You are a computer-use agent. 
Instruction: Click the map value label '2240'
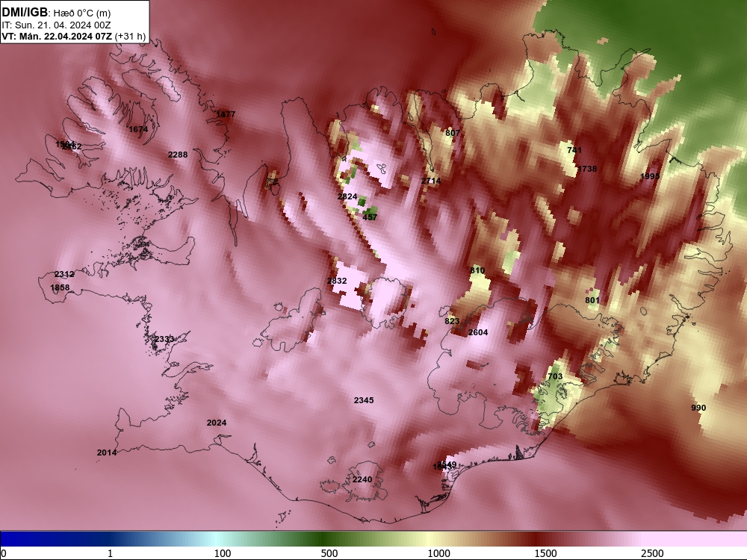tap(362, 479)
